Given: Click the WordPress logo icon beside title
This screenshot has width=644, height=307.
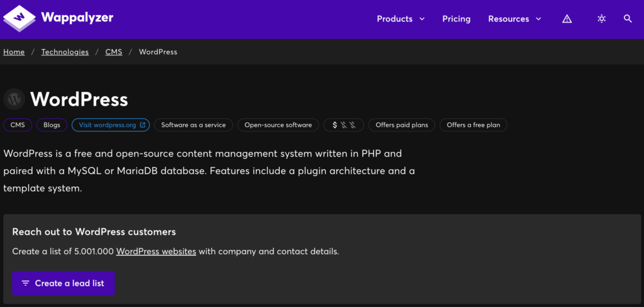Looking at the screenshot, I should click(x=14, y=99).
